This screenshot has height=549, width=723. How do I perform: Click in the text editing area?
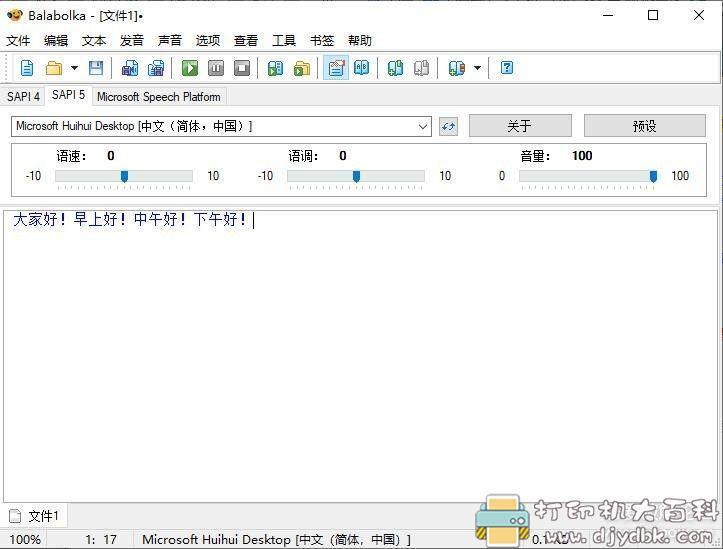tap(361, 356)
